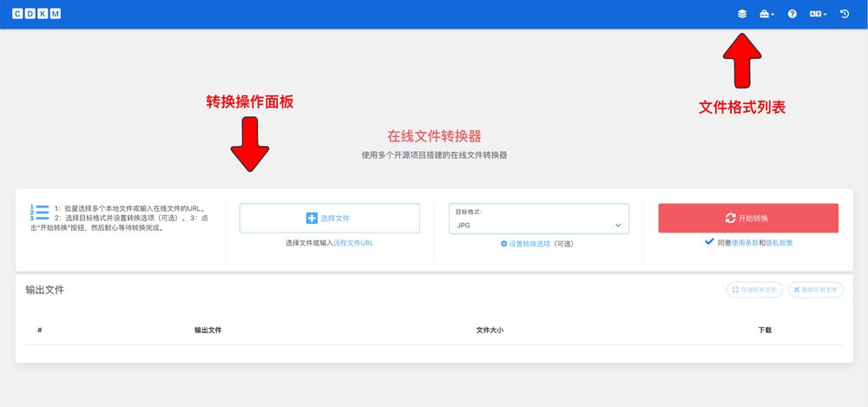This screenshot has width=868, height=407.
Task: Click the 选择文件 upload button
Action: click(x=329, y=218)
